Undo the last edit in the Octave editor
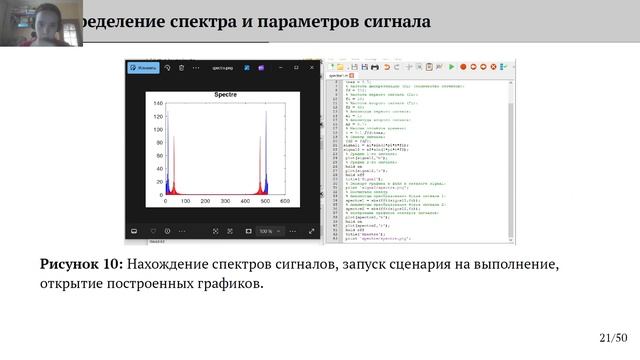Viewport: 640px width, 360px height. coord(387,67)
